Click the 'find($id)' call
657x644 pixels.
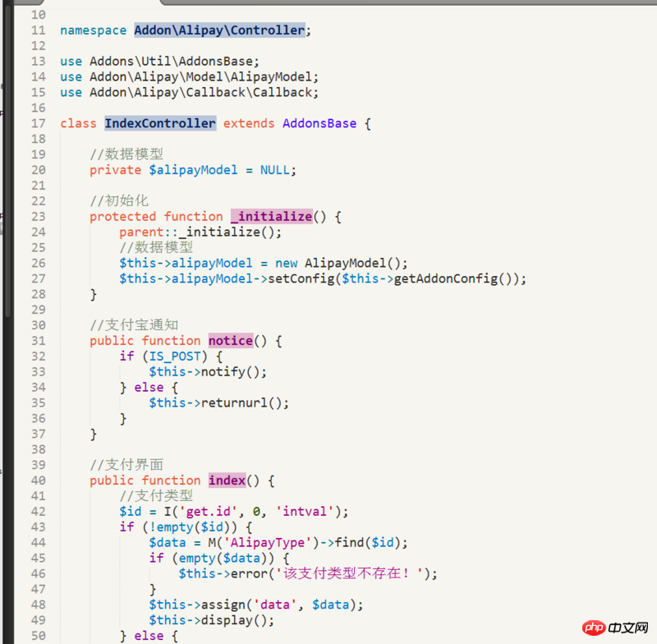coord(367,543)
